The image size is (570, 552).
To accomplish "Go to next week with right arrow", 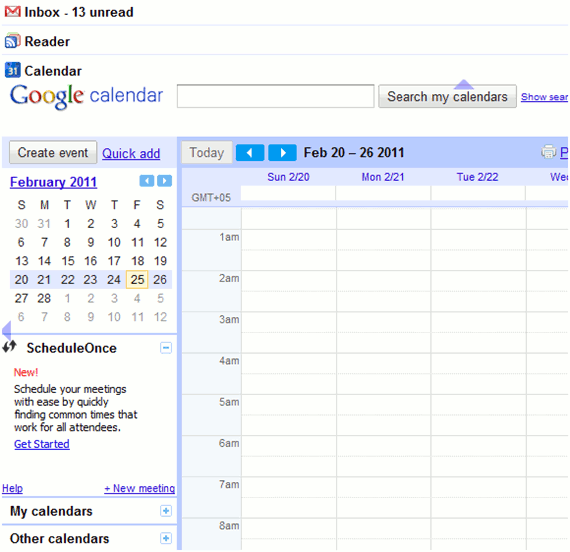I will point(282,153).
